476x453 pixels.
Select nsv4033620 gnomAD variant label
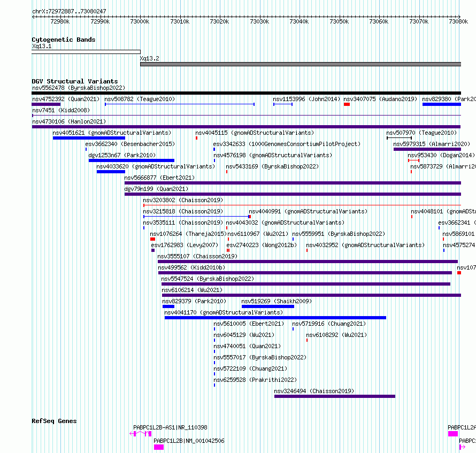(x=156, y=167)
